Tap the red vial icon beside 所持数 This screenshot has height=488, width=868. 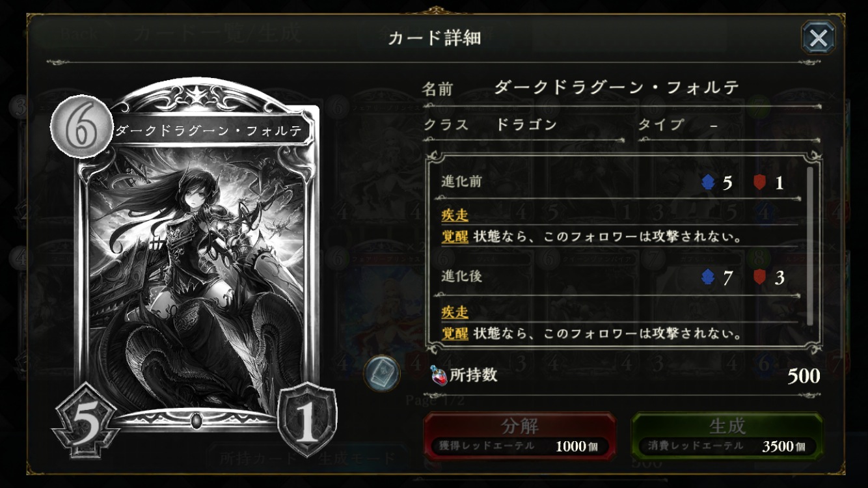[439, 375]
